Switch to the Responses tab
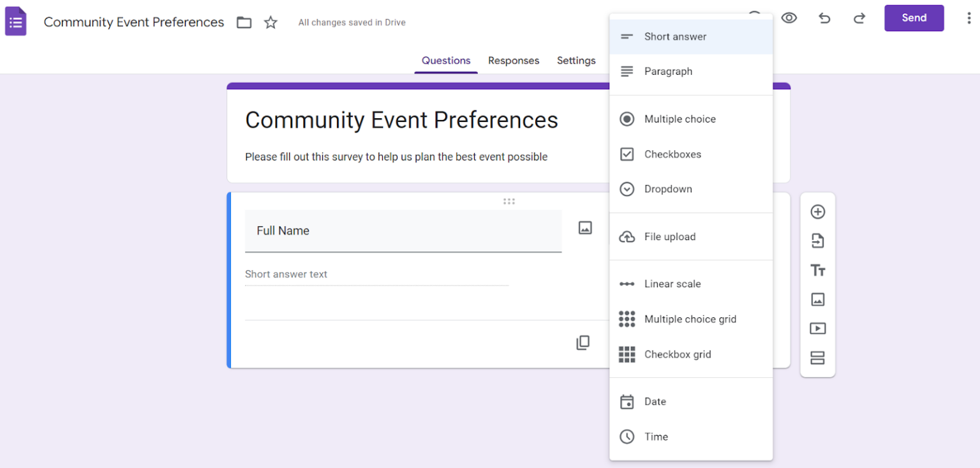Viewport: 980px width, 468px height. coord(513,60)
